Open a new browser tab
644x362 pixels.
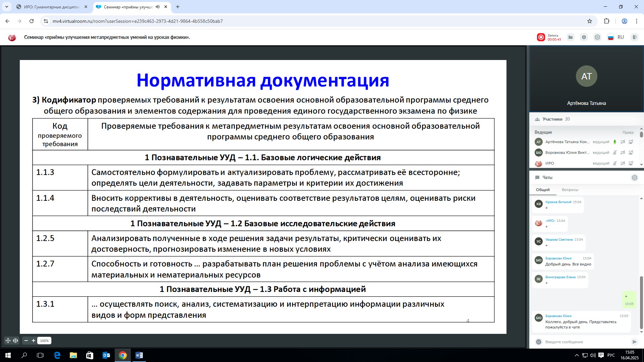178,7
